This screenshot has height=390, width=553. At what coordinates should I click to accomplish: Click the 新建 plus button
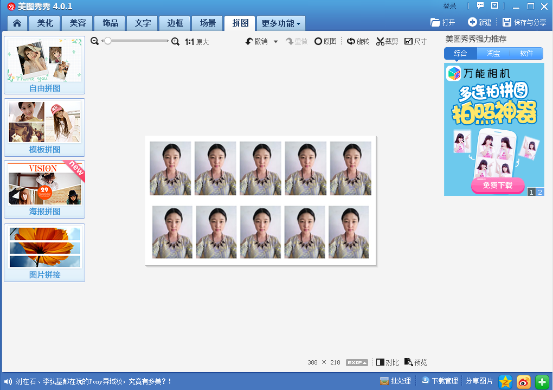click(x=480, y=23)
